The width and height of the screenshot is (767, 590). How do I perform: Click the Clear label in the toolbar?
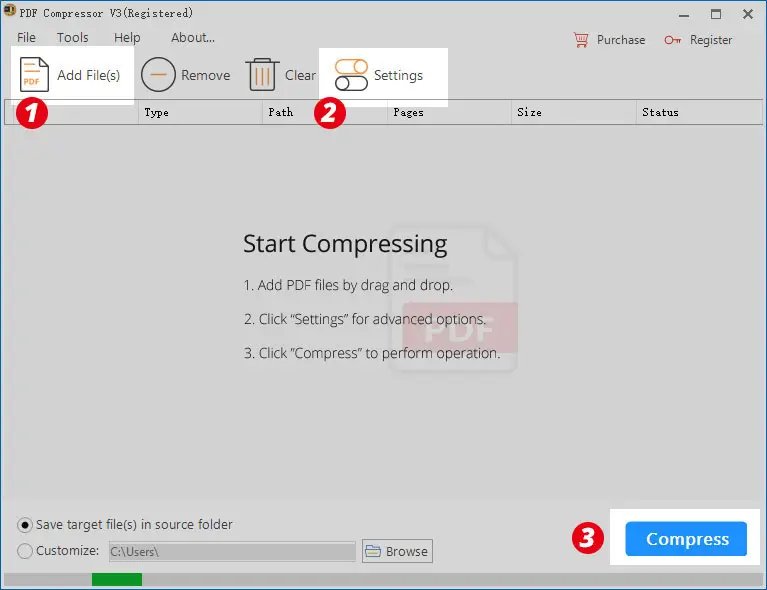pyautogui.click(x=300, y=75)
